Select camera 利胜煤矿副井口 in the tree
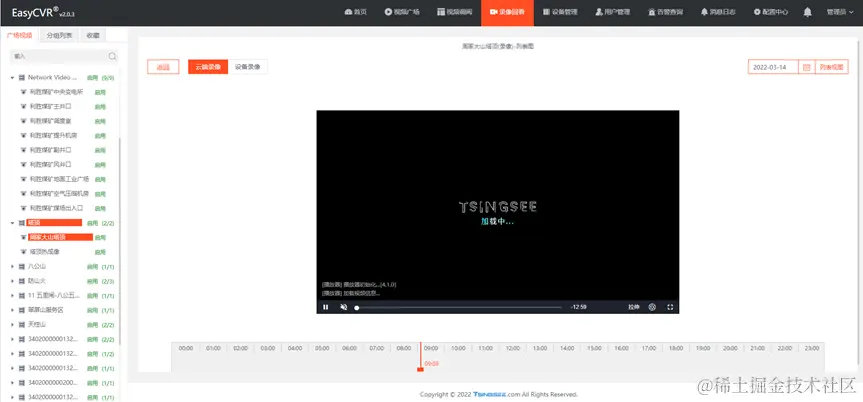This screenshot has width=863, height=402. (x=51, y=150)
